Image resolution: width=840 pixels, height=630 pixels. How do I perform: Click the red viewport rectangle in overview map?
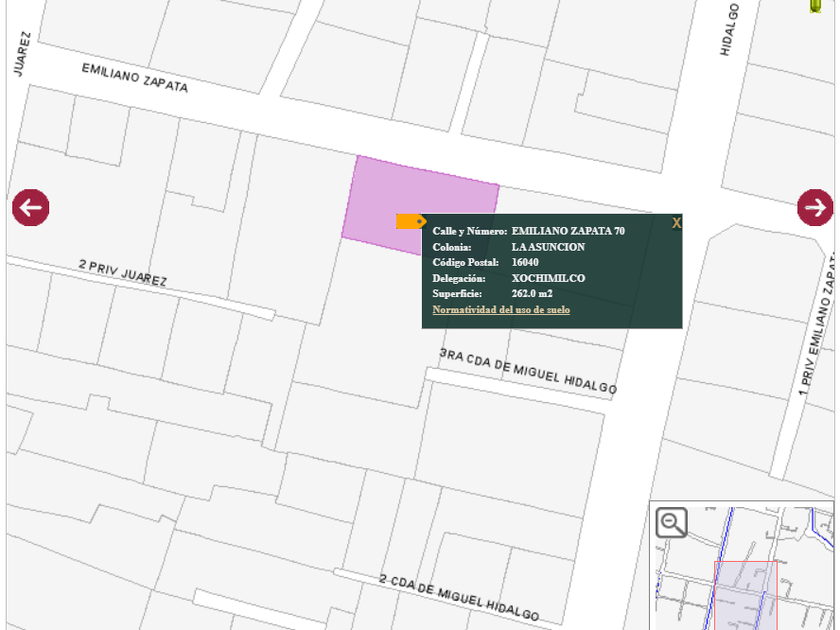tap(745, 594)
